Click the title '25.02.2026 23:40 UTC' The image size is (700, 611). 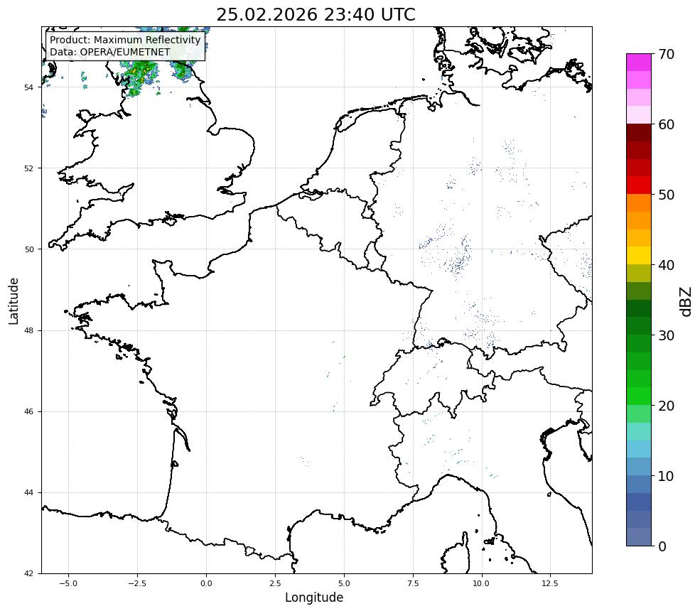[x=316, y=15]
